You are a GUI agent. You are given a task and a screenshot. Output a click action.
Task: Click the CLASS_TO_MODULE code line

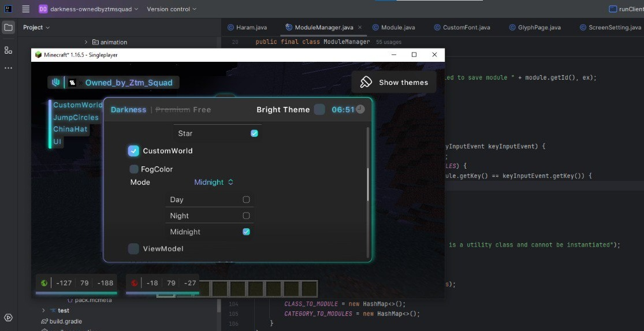(345, 304)
